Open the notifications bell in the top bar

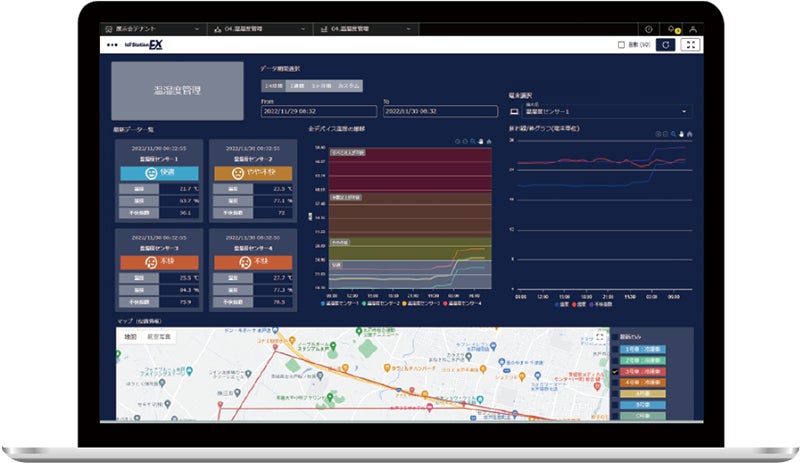click(670, 29)
